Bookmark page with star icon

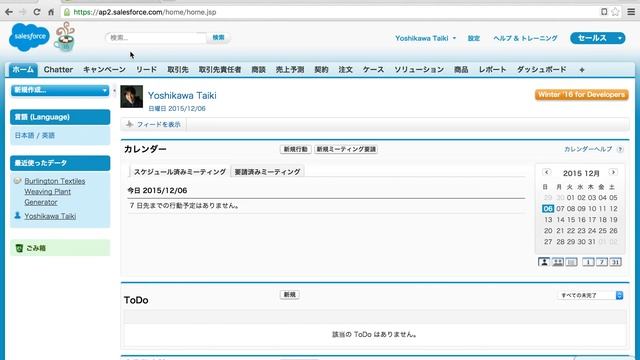pyautogui.click(x=616, y=12)
